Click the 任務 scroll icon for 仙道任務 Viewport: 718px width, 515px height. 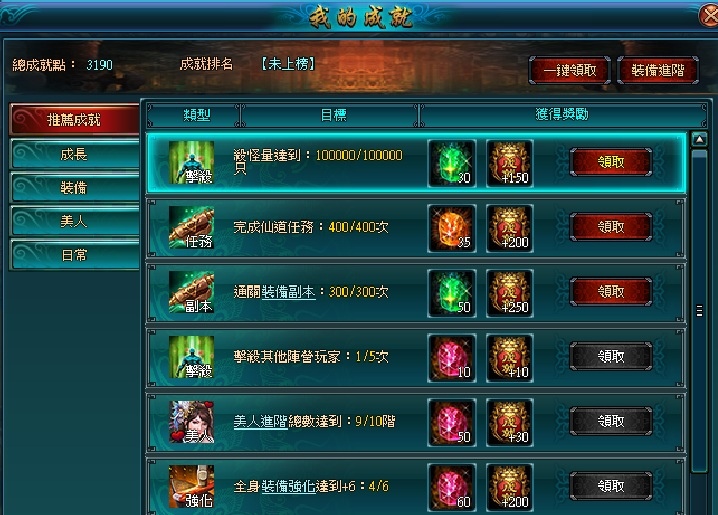coord(191,228)
